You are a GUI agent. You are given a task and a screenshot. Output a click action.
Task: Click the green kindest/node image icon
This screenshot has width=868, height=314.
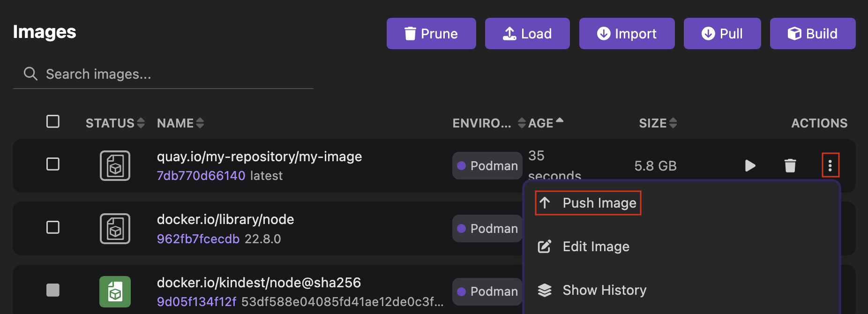pyautogui.click(x=114, y=291)
